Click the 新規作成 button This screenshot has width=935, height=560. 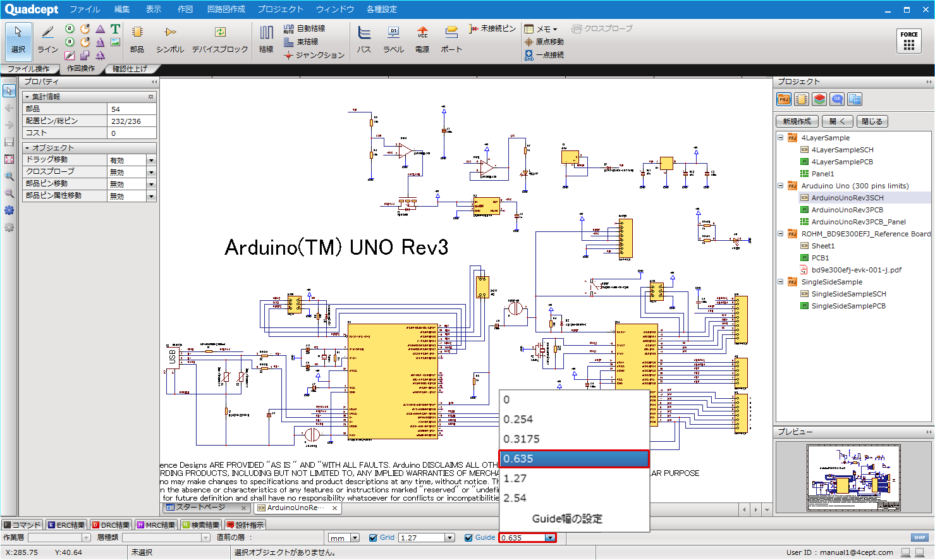point(797,121)
